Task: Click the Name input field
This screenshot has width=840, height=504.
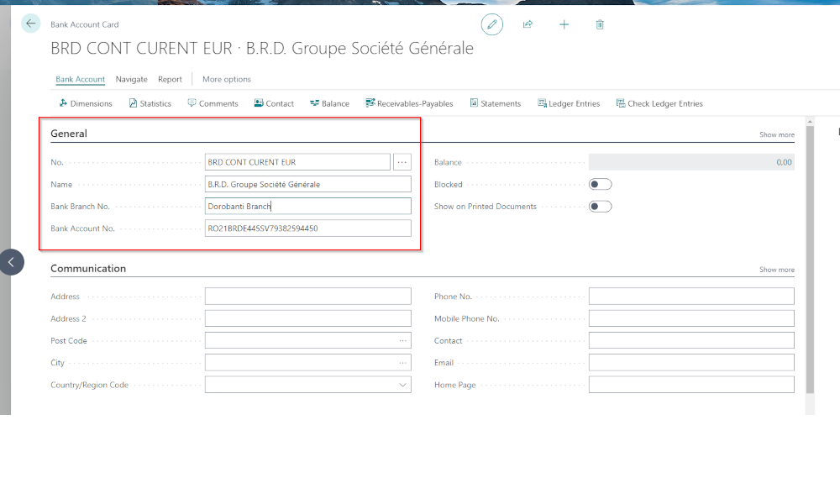Action: tap(308, 184)
